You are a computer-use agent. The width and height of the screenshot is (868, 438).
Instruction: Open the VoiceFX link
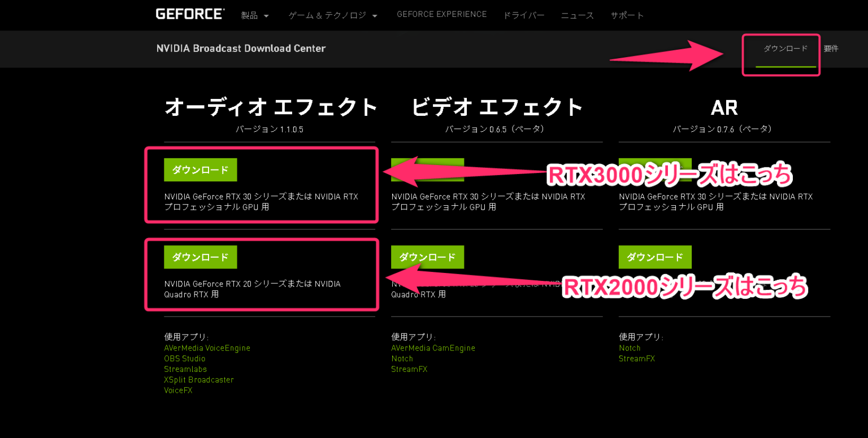(178, 390)
